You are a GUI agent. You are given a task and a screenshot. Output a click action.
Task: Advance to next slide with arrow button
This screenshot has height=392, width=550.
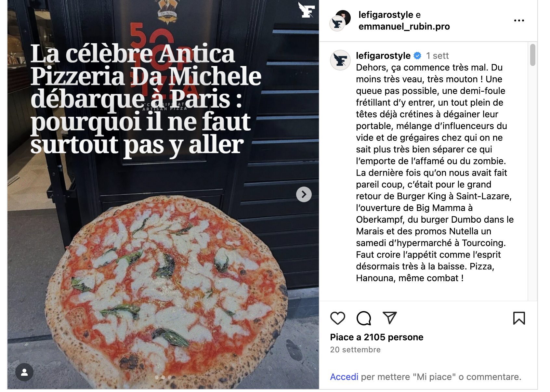304,194
